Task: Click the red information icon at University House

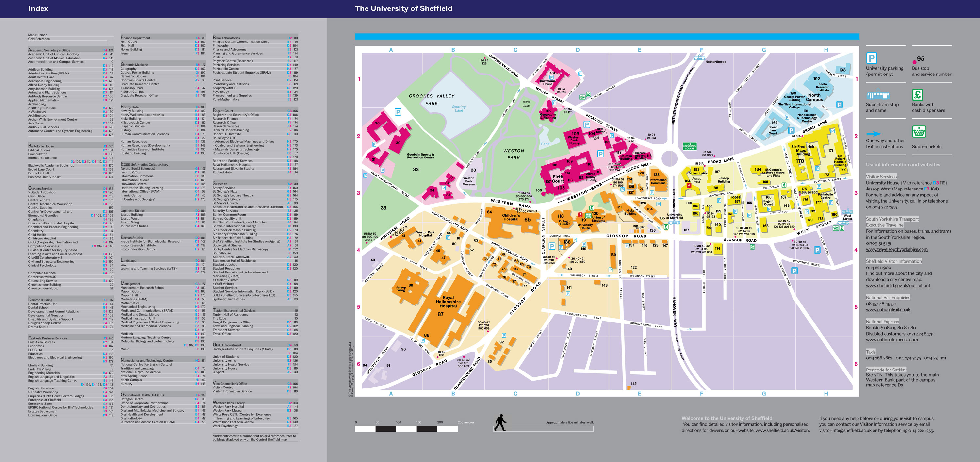Action: coord(580,215)
